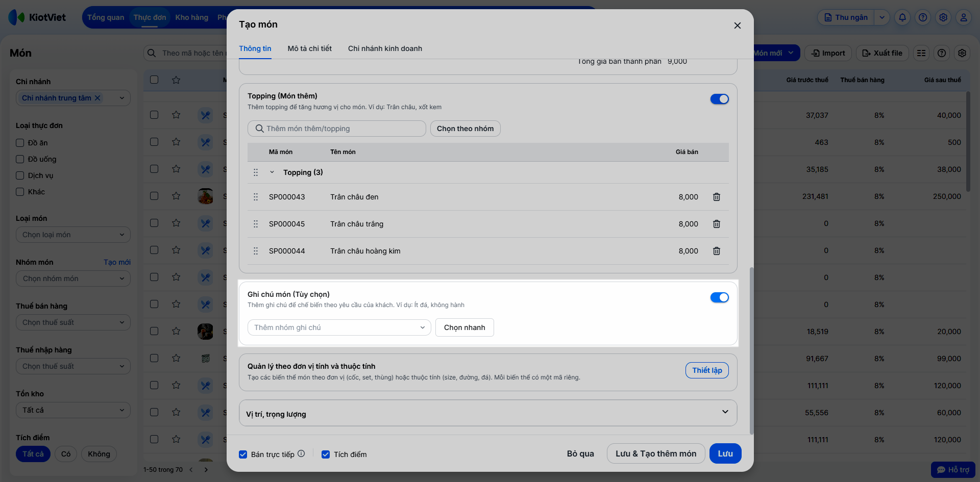The image size is (980, 482).
Task: Disable the Topping (Món thêm) switch
Action: tap(719, 99)
